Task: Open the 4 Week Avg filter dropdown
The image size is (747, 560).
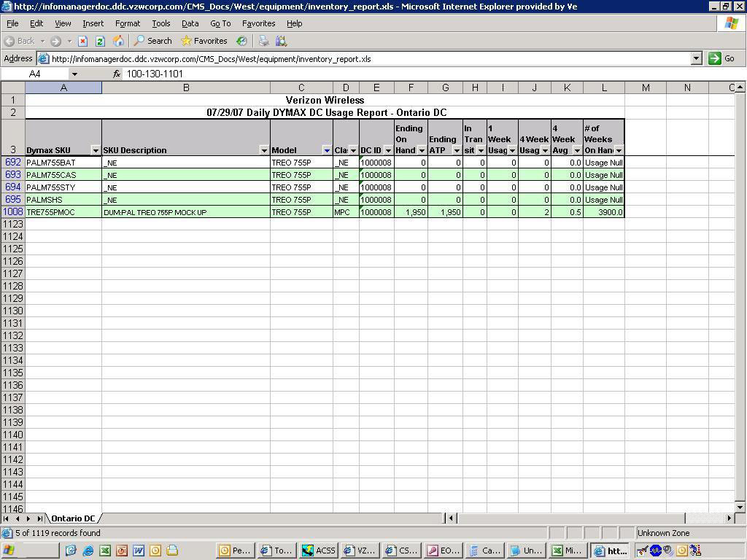Action: click(577, 150)
